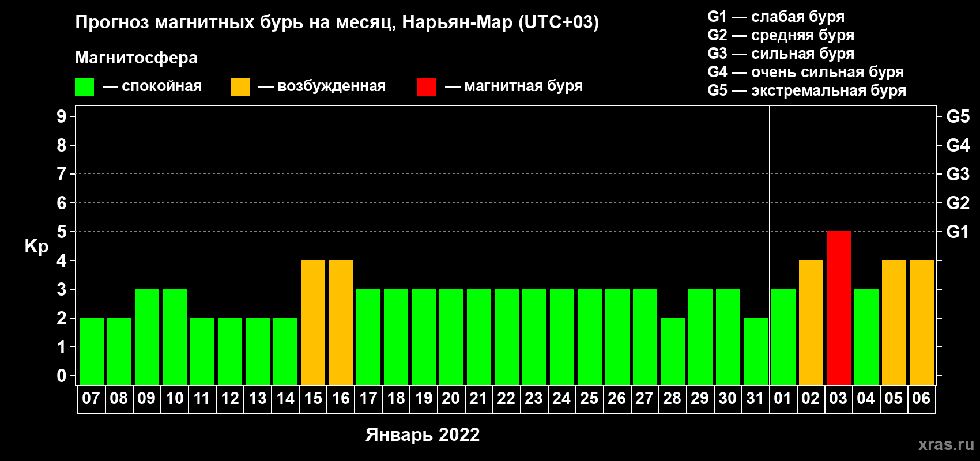
Task: Click date label 06 on the axis
Action: click(921, 398)
